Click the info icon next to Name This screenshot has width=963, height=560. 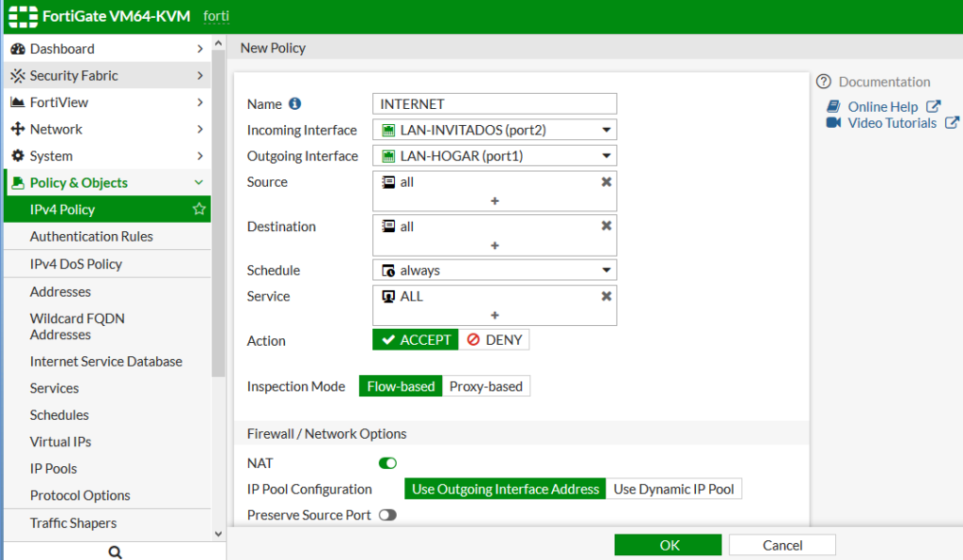coord(295,104)
